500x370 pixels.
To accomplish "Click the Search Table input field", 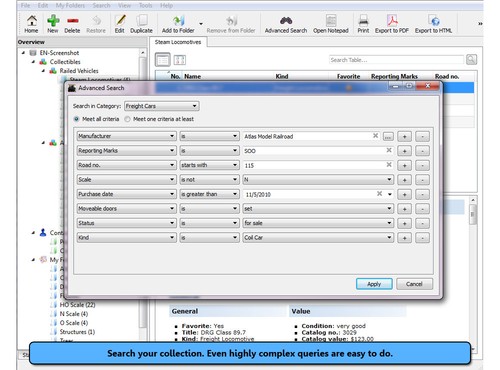I will (396, 60).
